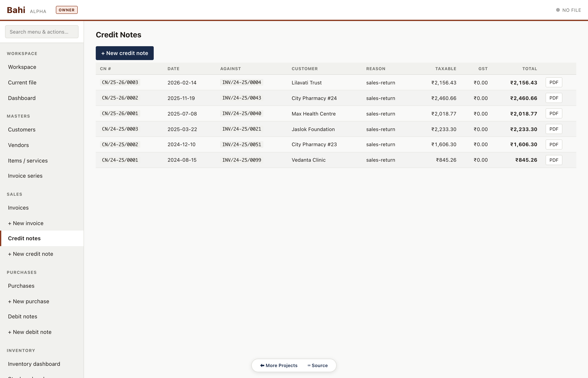Click the Bahi logo
The image size is (588, 378).
(x=16, y=10)
